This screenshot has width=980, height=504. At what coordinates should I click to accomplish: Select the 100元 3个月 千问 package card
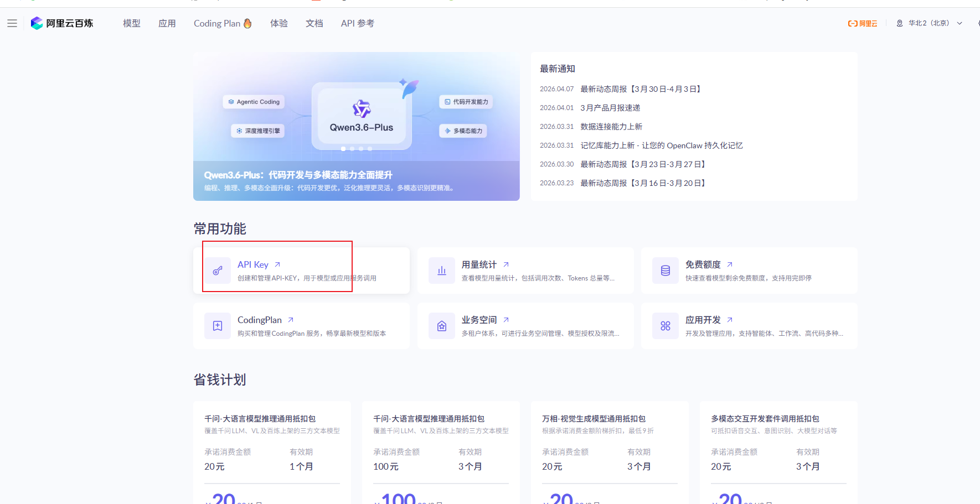pos(441,453)
